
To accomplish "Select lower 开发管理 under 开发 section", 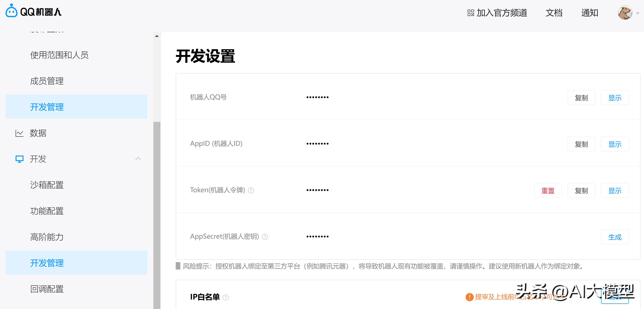I will point(76,263).
